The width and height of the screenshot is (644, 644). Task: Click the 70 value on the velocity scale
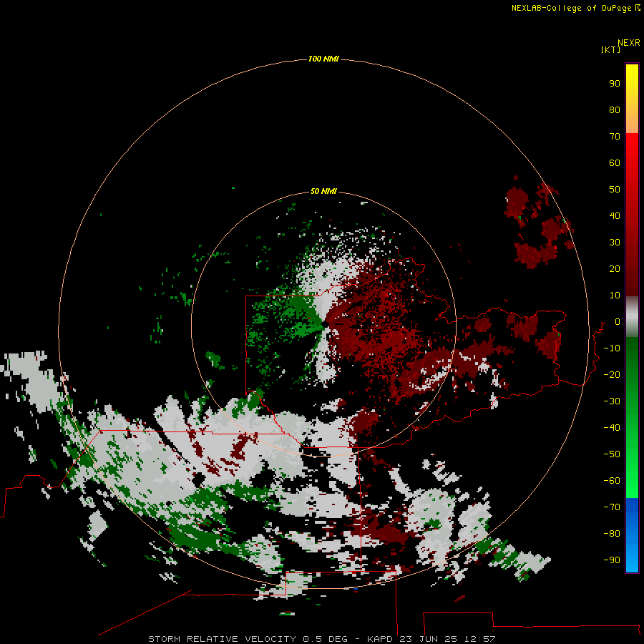[615, 137]
